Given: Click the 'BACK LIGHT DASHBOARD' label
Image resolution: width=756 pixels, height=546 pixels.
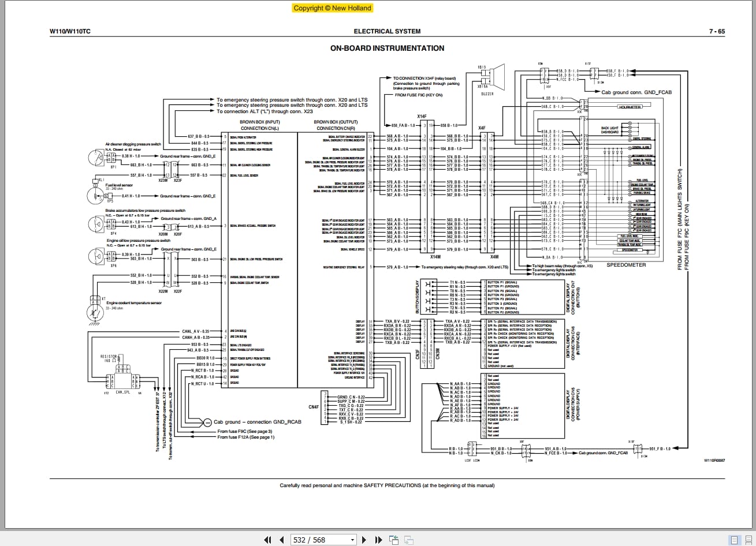Looking at the screenshot, I should point(609,130).
